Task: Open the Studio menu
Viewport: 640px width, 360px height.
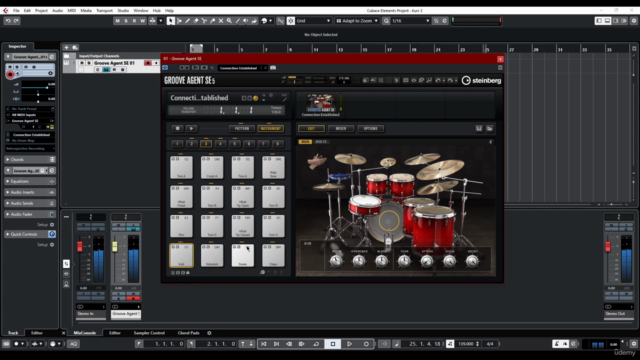Action: coord(123,11)
